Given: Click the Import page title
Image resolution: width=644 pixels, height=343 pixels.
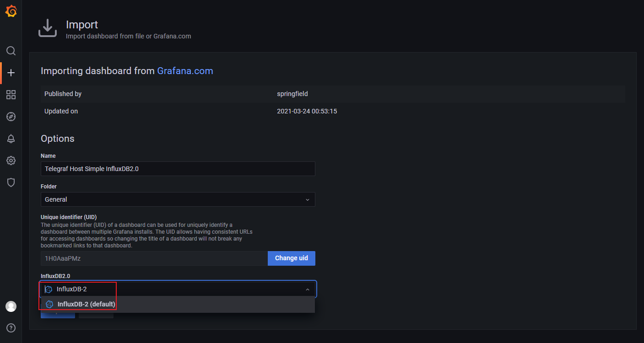Looking at the screenshot, I should coord(82,25).
